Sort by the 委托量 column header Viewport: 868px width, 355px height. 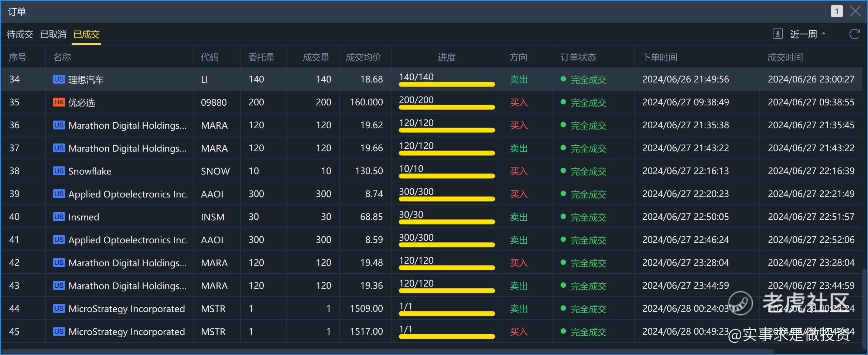coord(262,57)
